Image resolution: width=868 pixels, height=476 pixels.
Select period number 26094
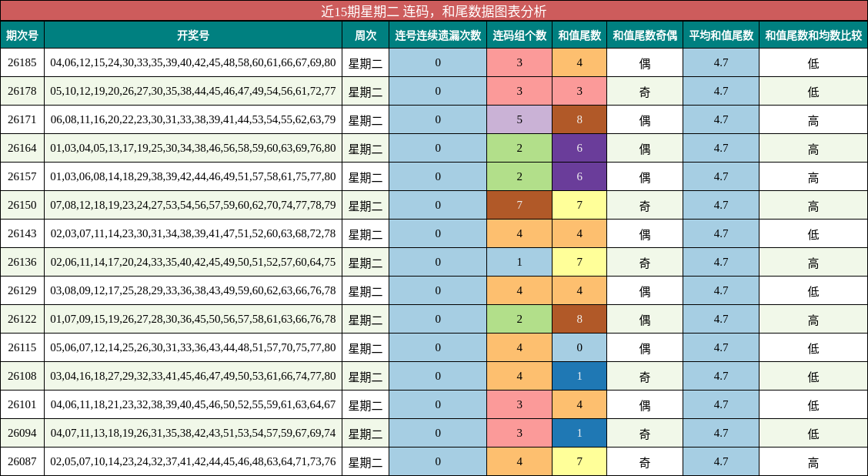click(22, 434)
